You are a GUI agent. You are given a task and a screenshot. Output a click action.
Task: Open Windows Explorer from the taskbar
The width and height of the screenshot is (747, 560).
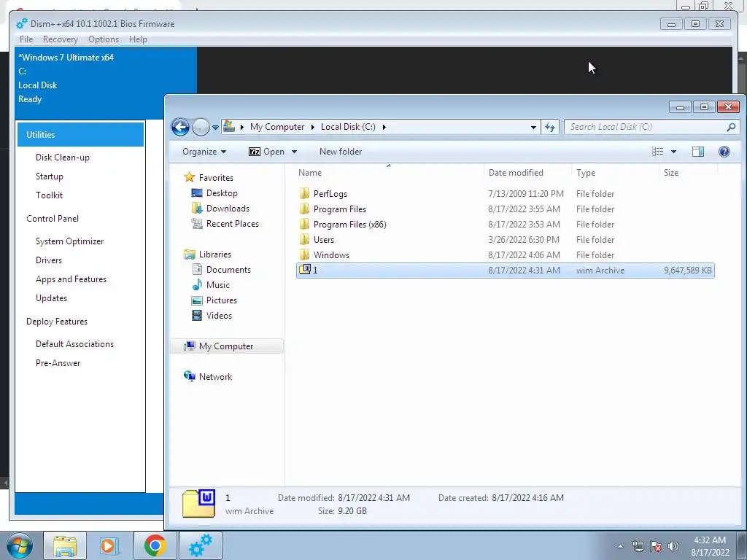point(65,545)
